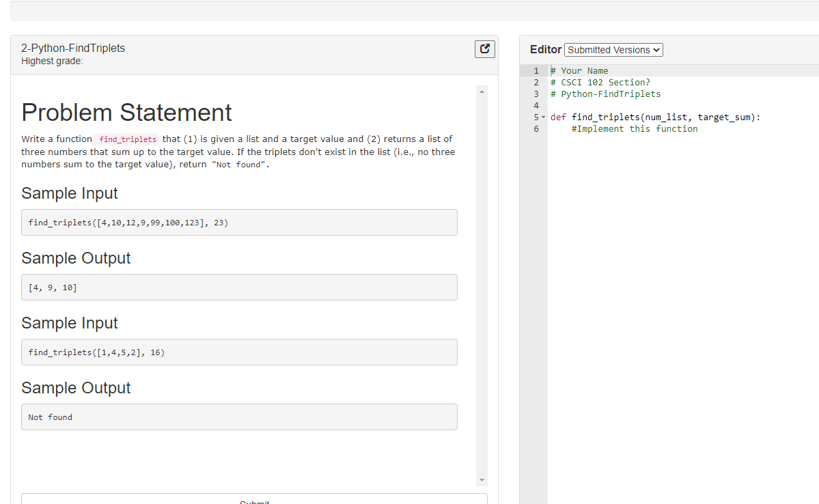The width and height of the screenshot is (819, 504).
Task: Click the Editor panel header label
Action: (545, 49)
